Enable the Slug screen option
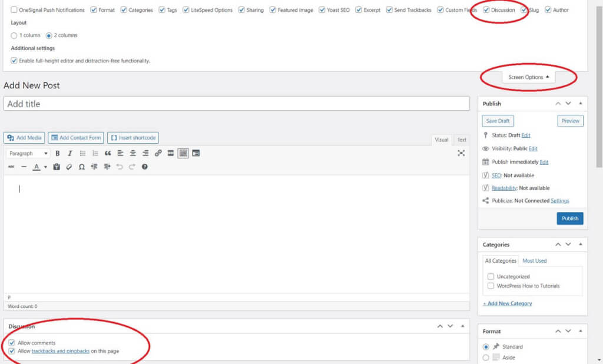Viewport: 603px width, 364px height. 525,10
